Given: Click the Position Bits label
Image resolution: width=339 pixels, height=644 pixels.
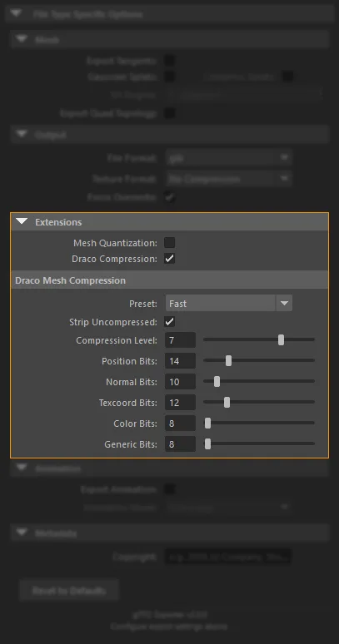Looking at the screenshot, I should (x=129, y=361).
